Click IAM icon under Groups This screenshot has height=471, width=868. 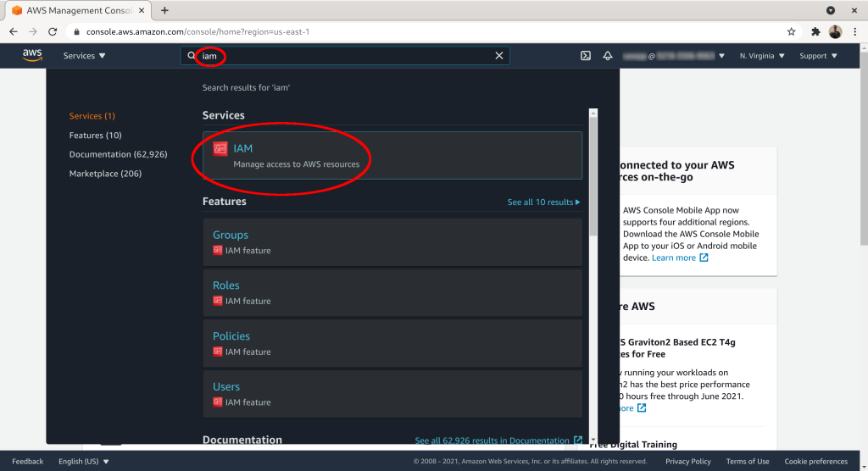(x=218, y=250)
